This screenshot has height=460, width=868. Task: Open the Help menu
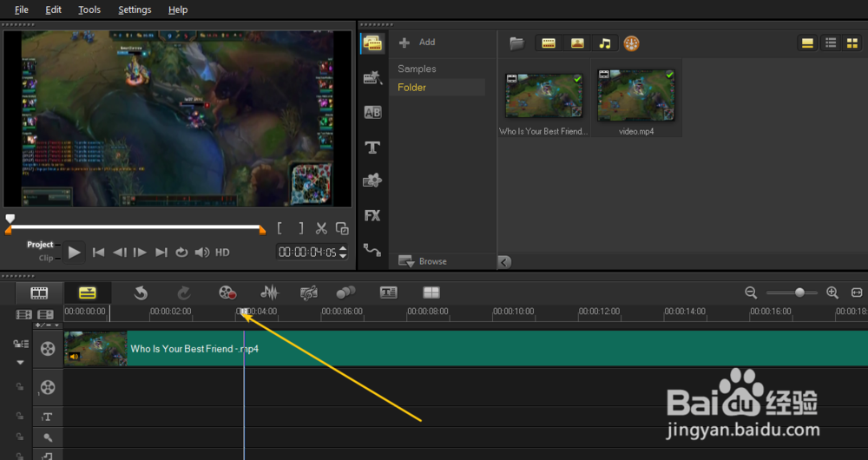[x=178, y=10]
